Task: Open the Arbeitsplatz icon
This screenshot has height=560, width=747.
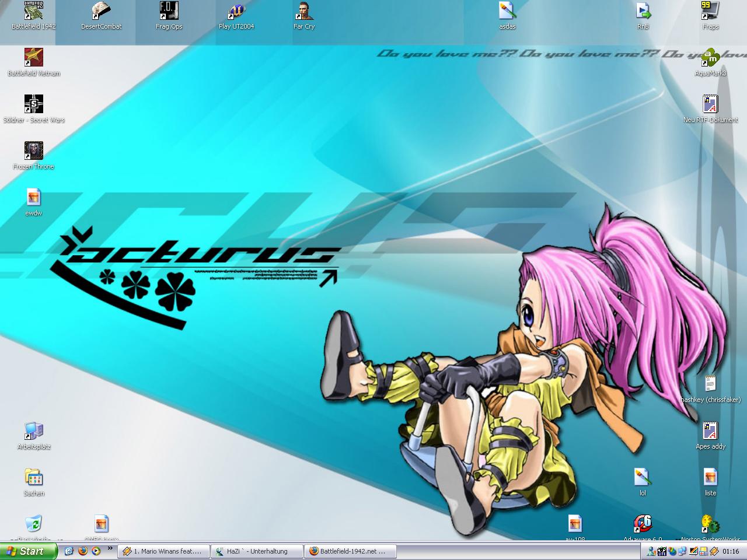Action: pos(34,432)
